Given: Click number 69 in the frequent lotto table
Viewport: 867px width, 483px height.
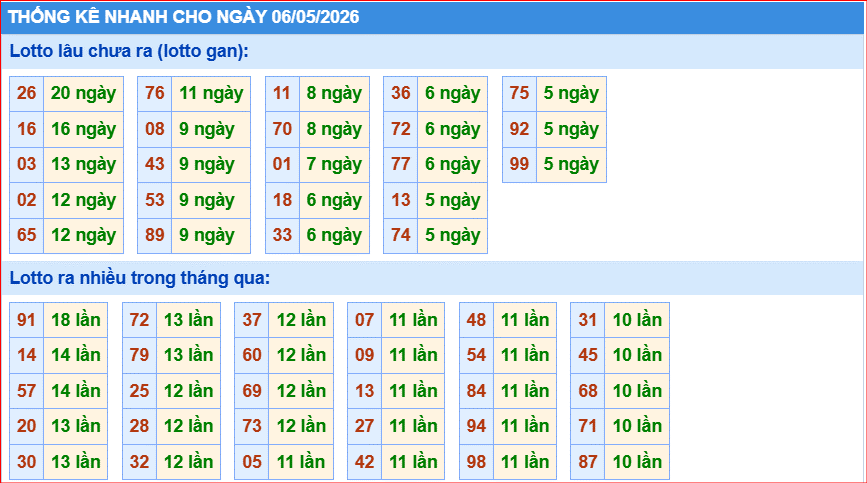Looking at the screenshot, I should pyautogui.click(x=252, y=391).
